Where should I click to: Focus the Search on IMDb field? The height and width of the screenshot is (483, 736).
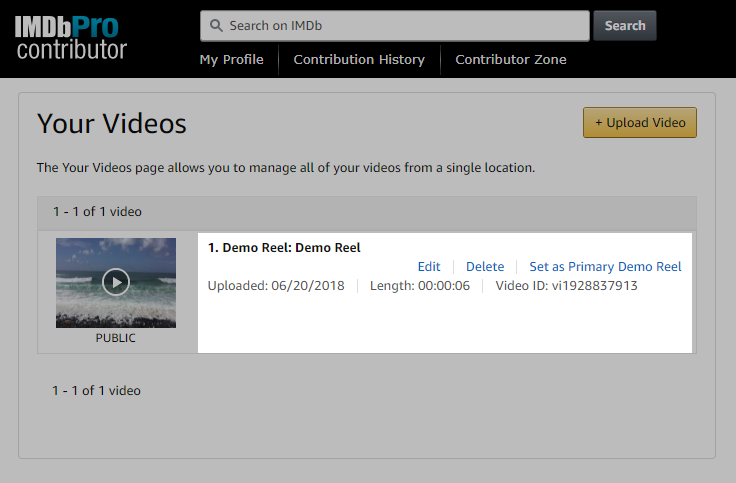click(x=400, y=26)
